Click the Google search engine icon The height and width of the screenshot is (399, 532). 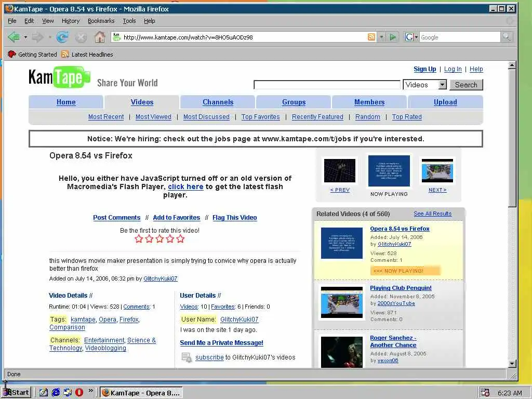tap(409, 37)
